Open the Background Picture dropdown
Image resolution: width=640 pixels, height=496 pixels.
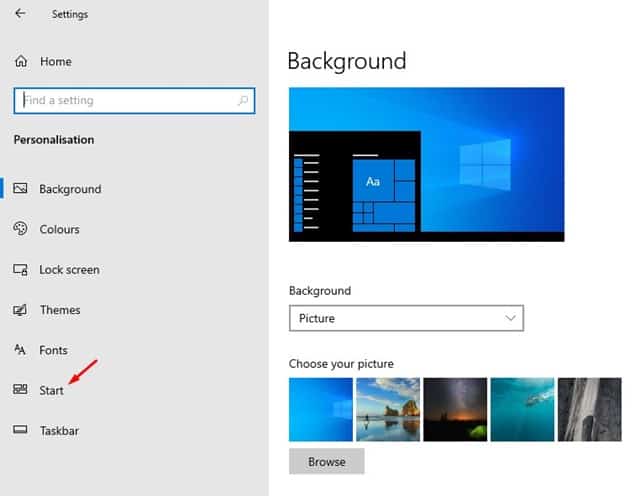[406, 318]
